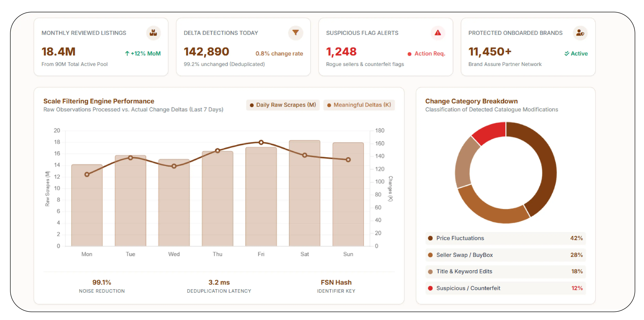Click the Brand Assure Partner Network text
The height and width of the screenshot is (320, 644).
505,64
